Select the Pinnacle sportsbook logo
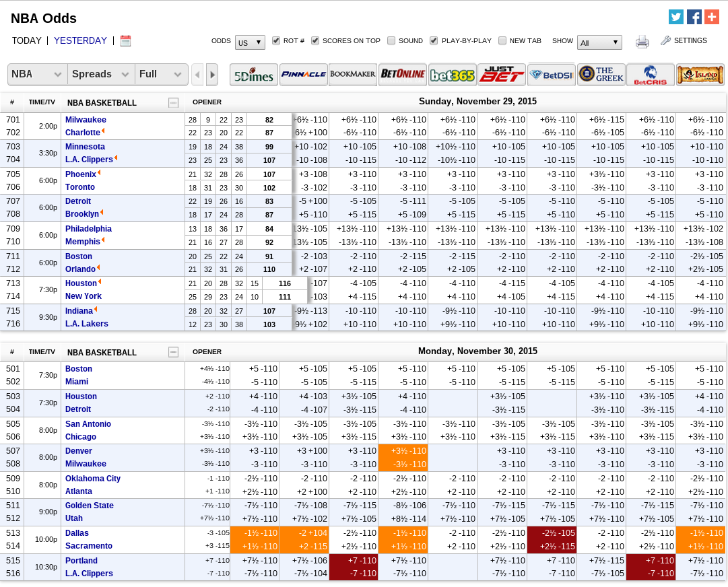This screenshot has width=728, height=587. point(303,75)
